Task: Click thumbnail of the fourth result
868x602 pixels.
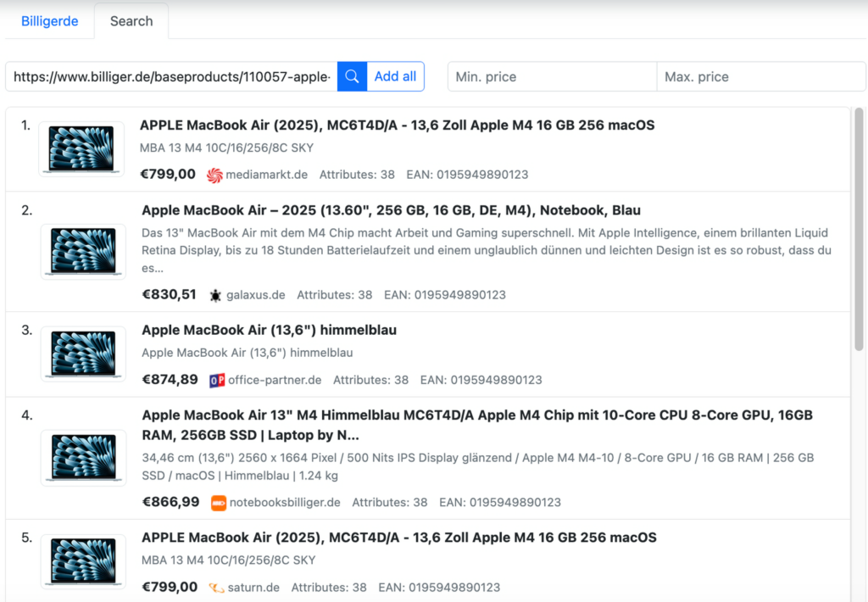Action: [83, 458]
